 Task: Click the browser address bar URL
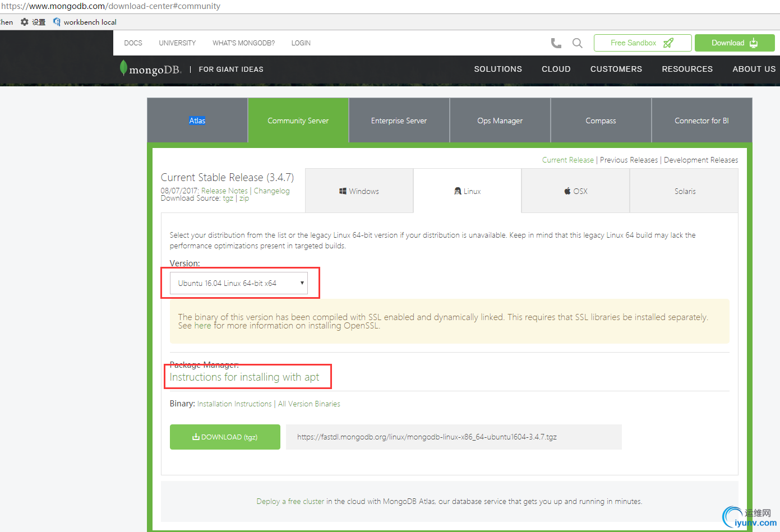point(110,6)
